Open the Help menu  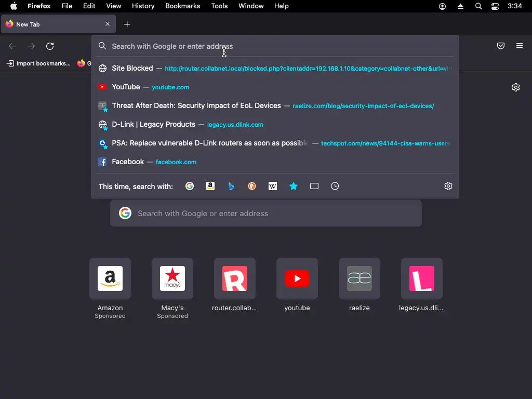[281, 6]
